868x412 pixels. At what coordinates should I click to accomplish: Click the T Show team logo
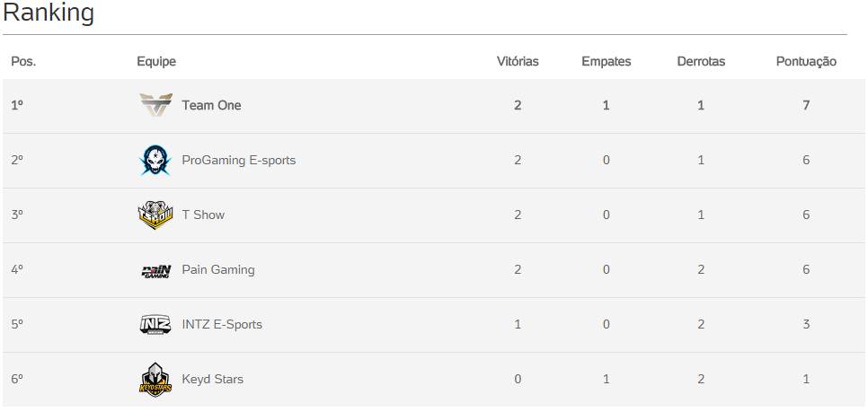pyautogui.click(x=155, y=215)
